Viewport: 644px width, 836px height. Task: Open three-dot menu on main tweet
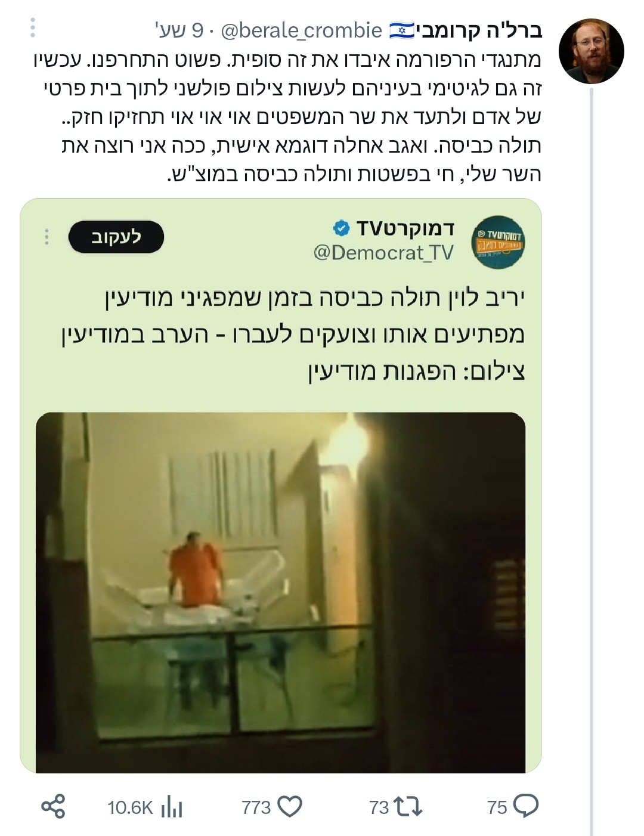coord(33,27)
